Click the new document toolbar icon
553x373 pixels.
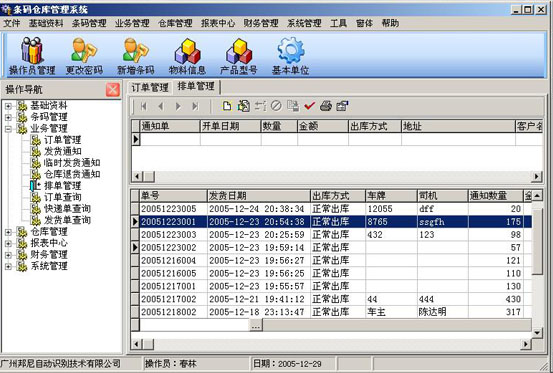point(227,106)
